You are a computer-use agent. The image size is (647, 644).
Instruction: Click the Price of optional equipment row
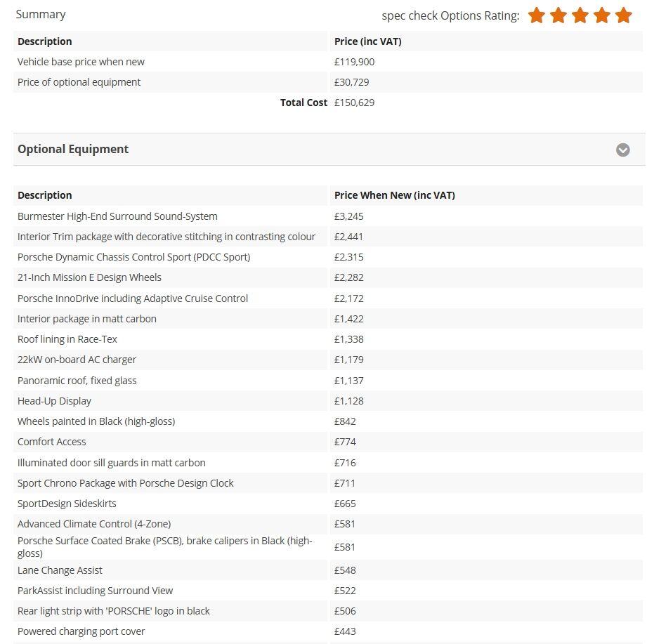point(79,82)
